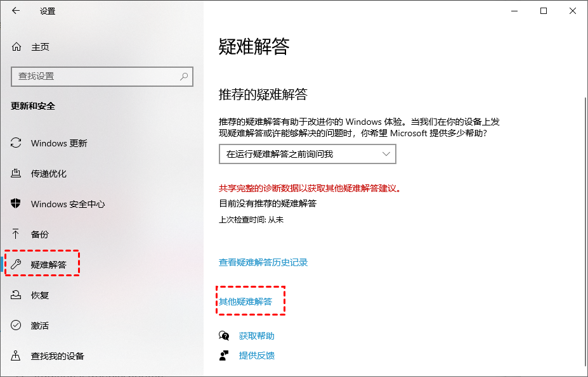The image size is (588, 377).
Task: Click the home icon beside 主页
Action: click(16, 47)
